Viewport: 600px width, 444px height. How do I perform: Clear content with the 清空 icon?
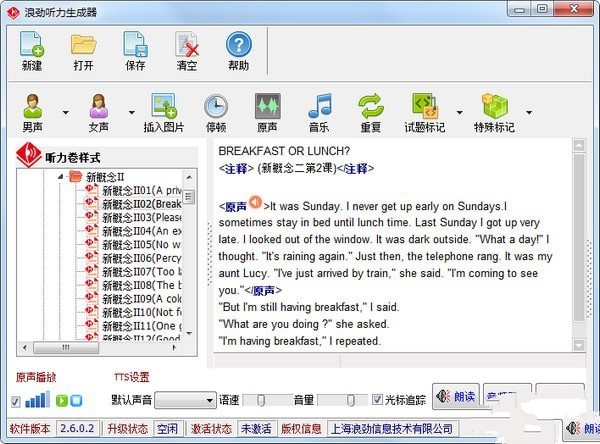coord(187,46)
